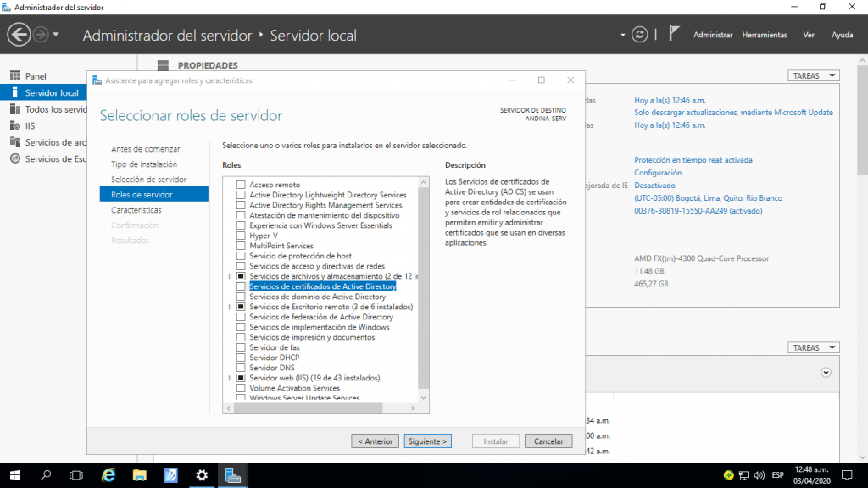
Task: Open Microsoft Update settings link
Action: coord(733,113)
